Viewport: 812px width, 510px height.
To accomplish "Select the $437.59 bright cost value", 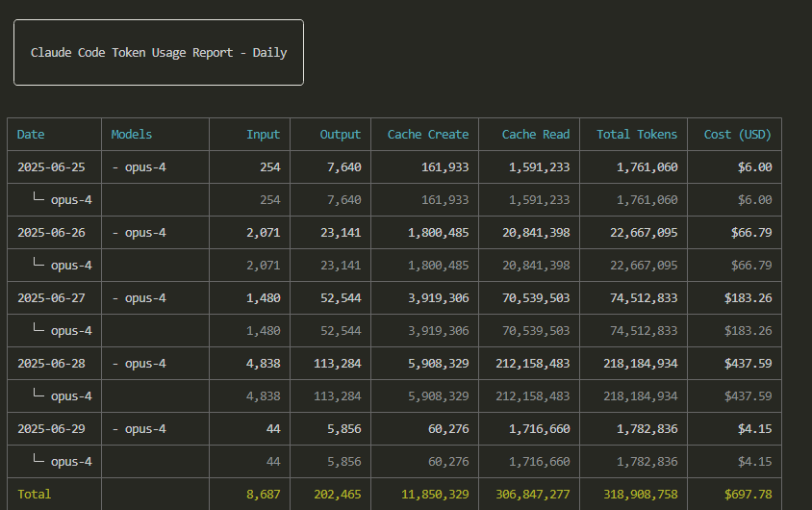I will point(748,364).
